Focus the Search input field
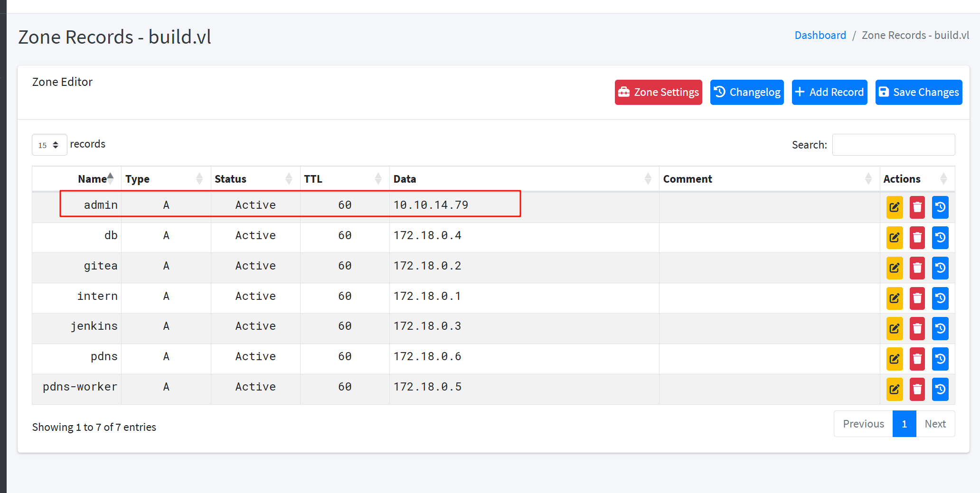Viewport: 980px width, 493px height. pos(893,145)
